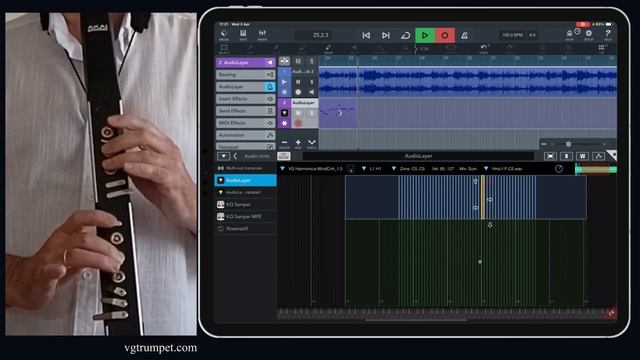
Task: Solo audio track 1
Action: [x=312, y=82]
